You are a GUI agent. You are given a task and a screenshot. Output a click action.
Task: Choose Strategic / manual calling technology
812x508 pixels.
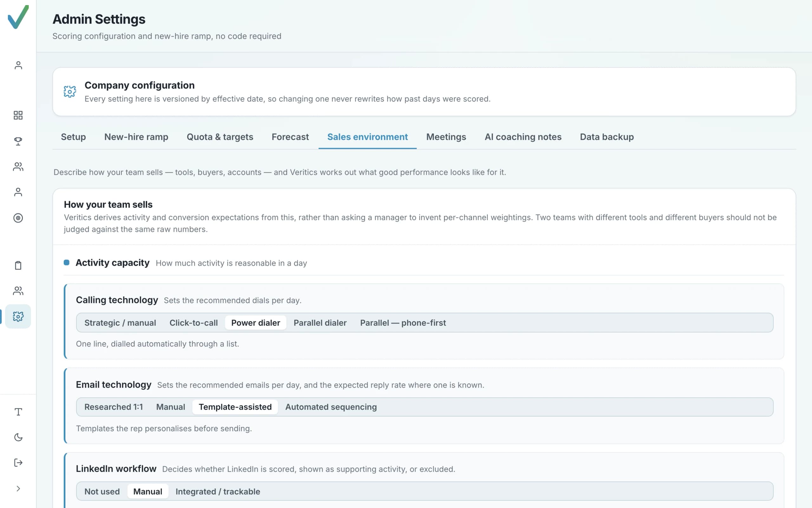pyautogui.click(x=120, y=323)
